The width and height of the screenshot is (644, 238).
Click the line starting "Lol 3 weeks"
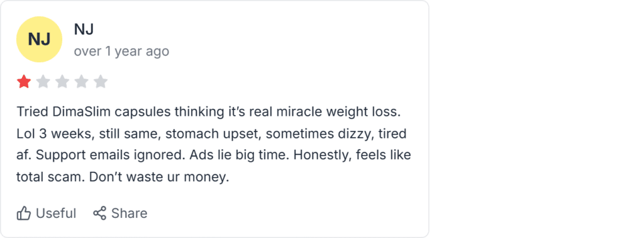211,134
